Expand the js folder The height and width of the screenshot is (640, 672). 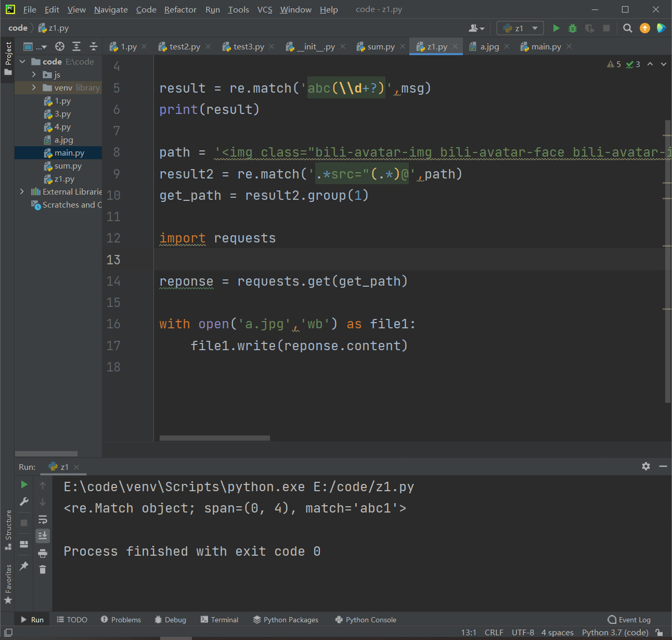34,74
